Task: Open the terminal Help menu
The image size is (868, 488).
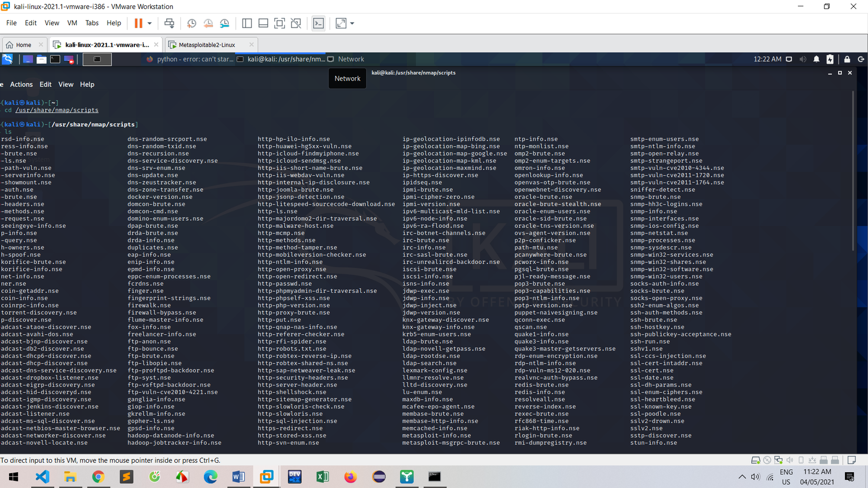Action: tap(87, 84)
